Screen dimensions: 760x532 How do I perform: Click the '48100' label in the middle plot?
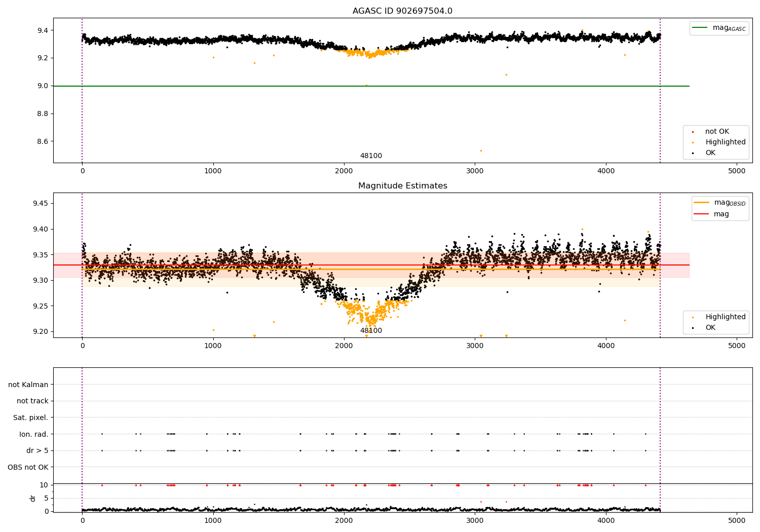click(x=371, y=331)
